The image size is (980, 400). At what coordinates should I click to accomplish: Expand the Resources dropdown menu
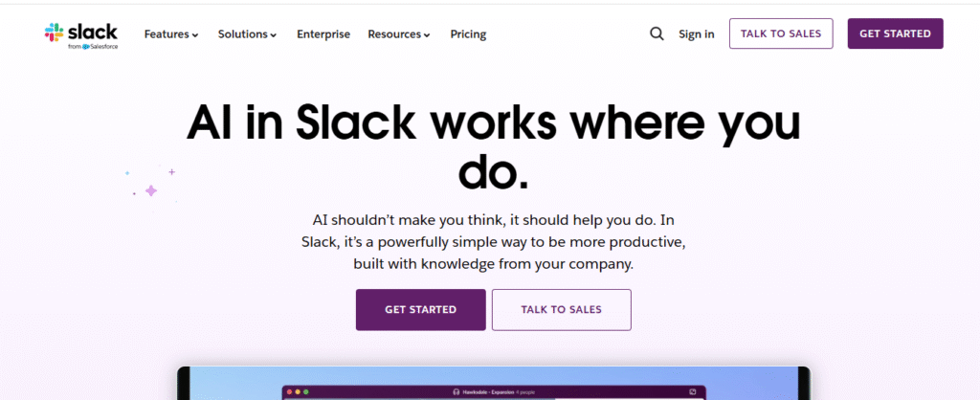(399, 34)
